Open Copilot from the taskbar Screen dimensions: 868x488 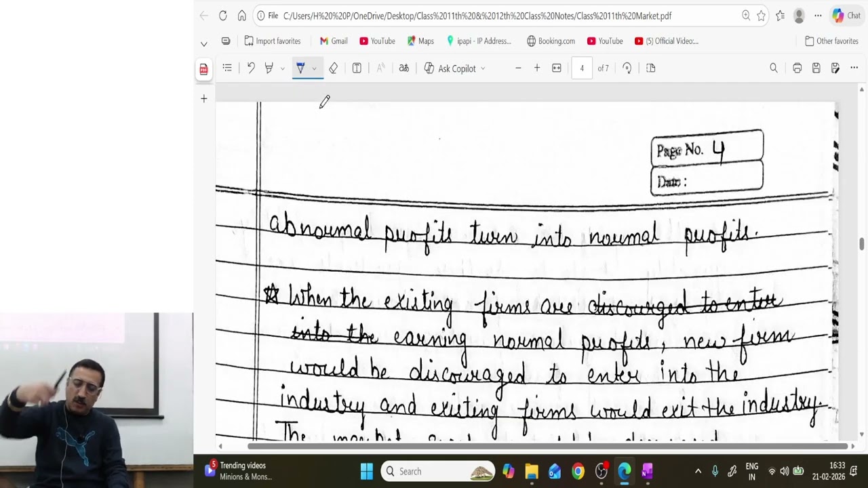point(509,471)
